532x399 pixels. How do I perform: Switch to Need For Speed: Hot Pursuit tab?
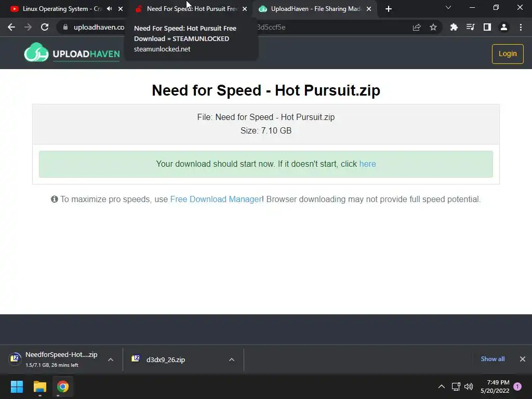coord(191,9)
